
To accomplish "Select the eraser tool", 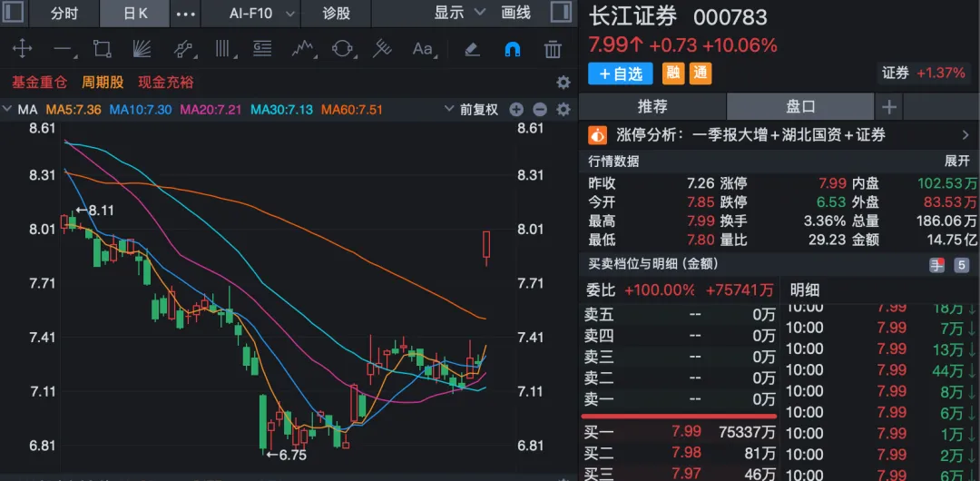I will (473, 49).
